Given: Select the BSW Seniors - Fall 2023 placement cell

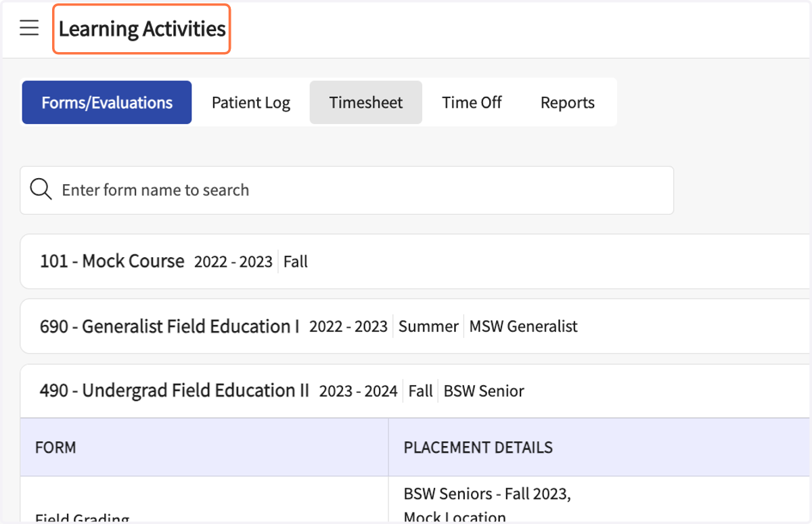Looking at the screenshot, I should [x=600, y=500].
